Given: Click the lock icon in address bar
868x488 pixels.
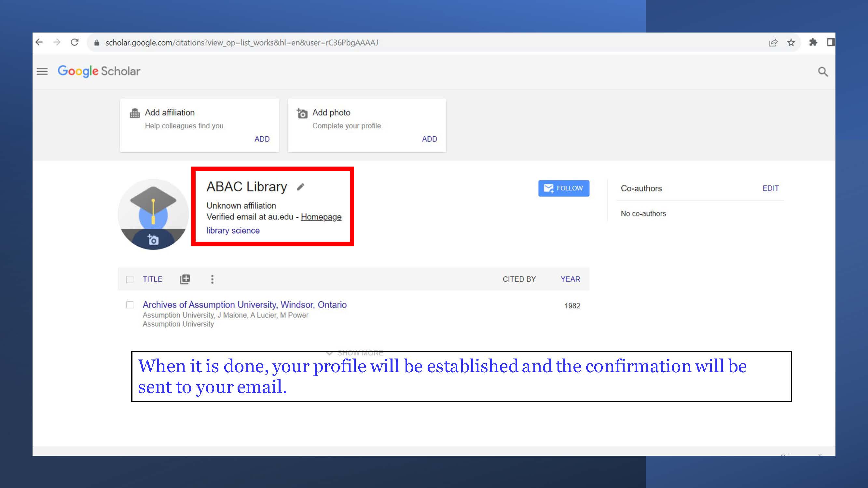Looking at the screenshot, I should 97,42.
